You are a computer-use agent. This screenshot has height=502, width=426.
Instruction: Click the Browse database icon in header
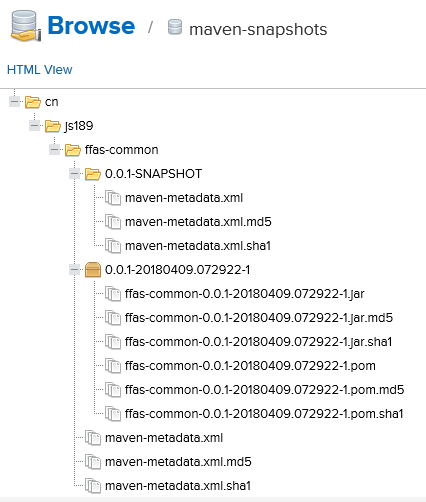[x=26, y=26]
